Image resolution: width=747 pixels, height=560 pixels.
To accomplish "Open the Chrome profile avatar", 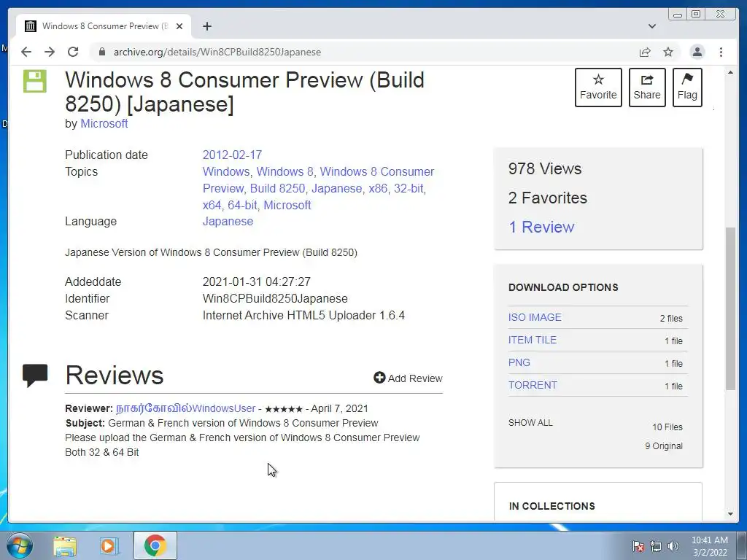I will point(697,52).
